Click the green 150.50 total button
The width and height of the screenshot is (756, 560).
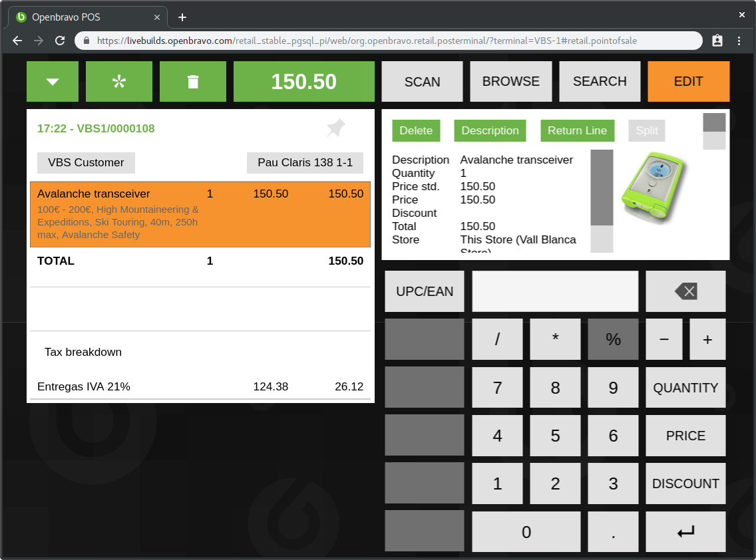click(x=303, y=81)
